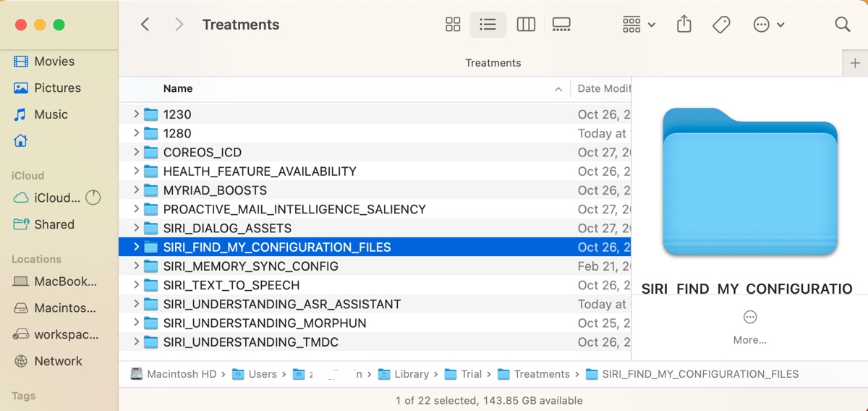The image size is (868, 411).
Task: Select the COREOS_ICD folder name
Action: (203, 153)
